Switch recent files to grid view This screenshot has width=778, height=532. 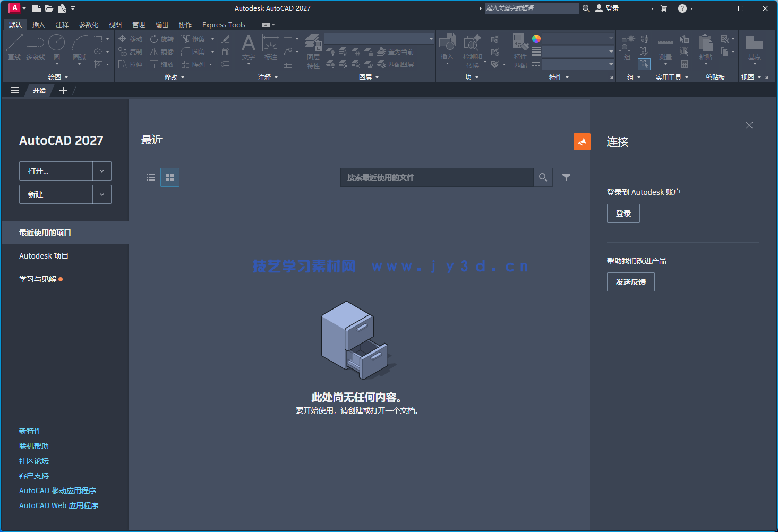(x=170, y=177)
